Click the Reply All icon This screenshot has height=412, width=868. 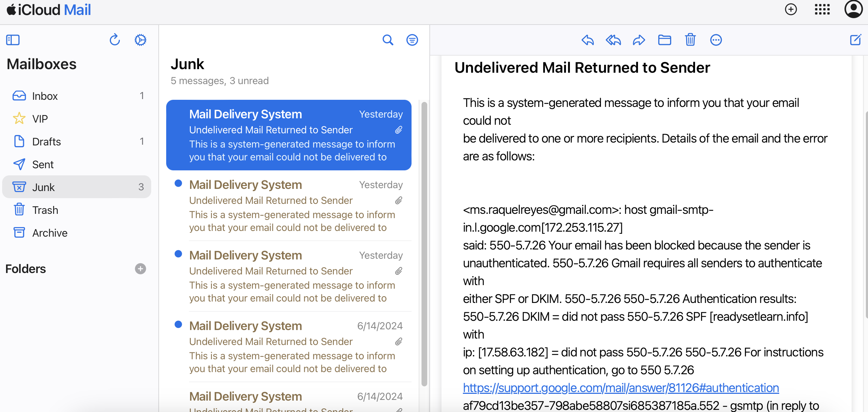(x=613, y=40)
